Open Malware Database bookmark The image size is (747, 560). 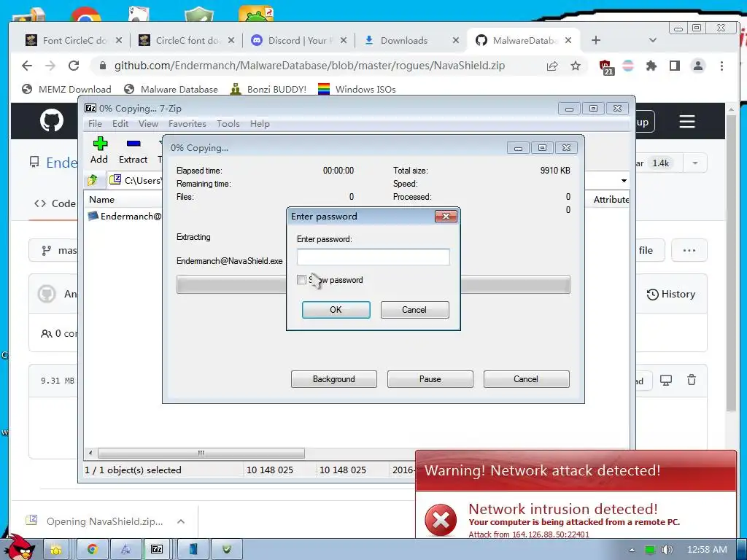[171, 89]
